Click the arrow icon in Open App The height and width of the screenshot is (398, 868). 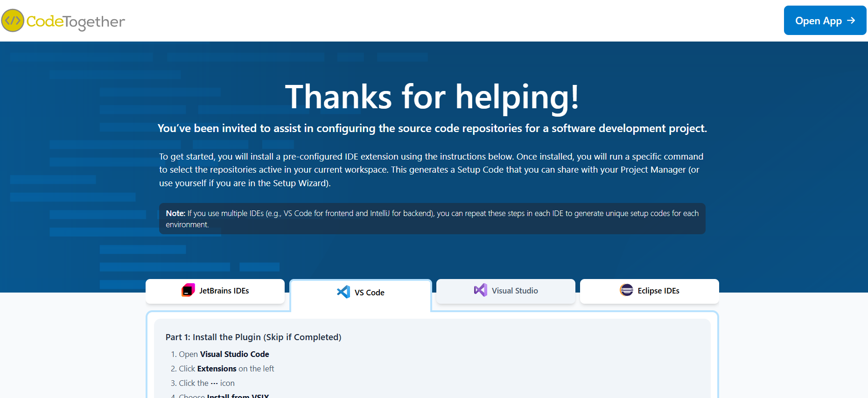pyautogui.click(x=851, y=21)
